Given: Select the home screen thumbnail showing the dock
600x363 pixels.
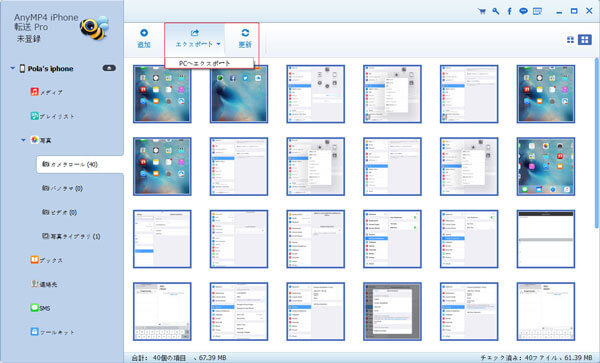Looking at the screenshot, I should (546, 166).
